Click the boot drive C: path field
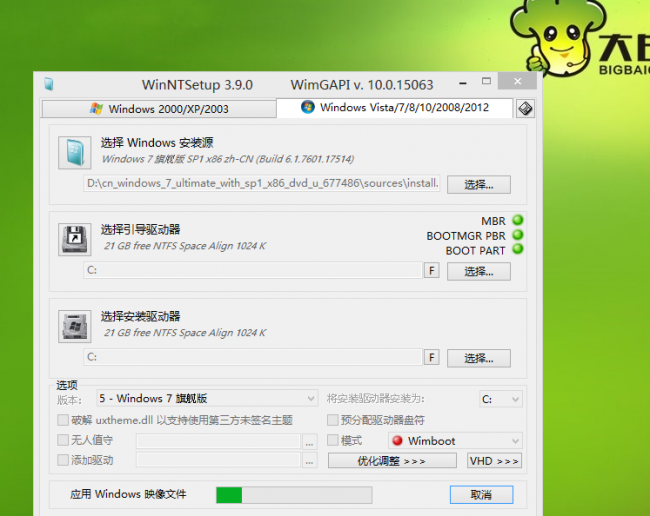Image resolution: width=650 pixels, height=516 pixels. point(253,270)
